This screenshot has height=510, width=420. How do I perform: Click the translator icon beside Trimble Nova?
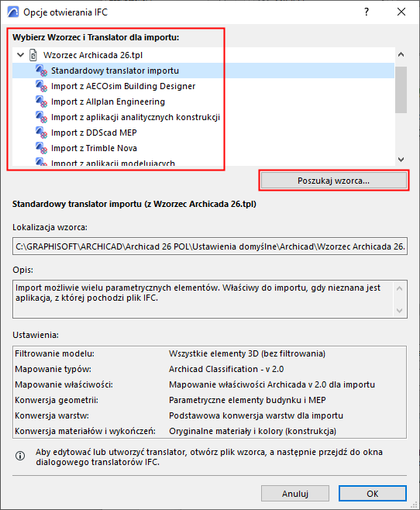(x=42, y=148)
